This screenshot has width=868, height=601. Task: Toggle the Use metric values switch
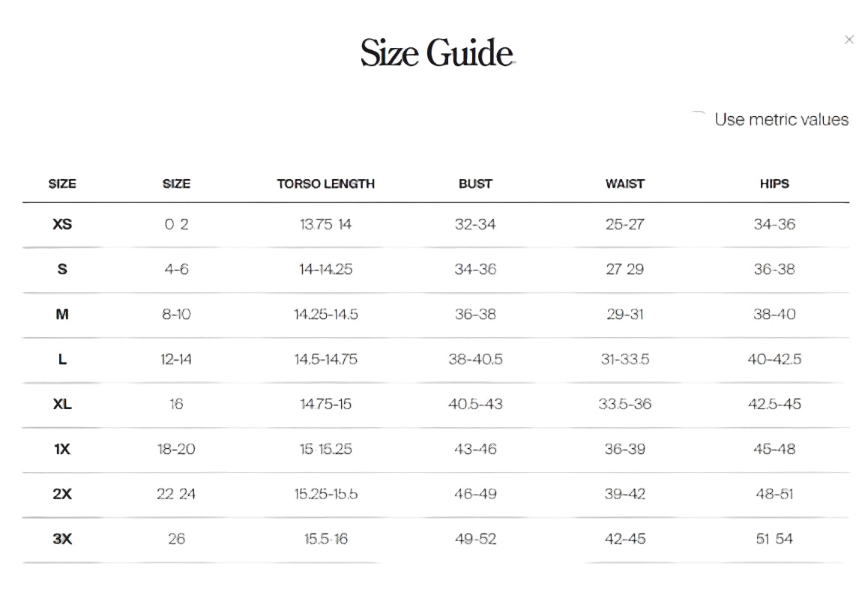coord(699,118)
